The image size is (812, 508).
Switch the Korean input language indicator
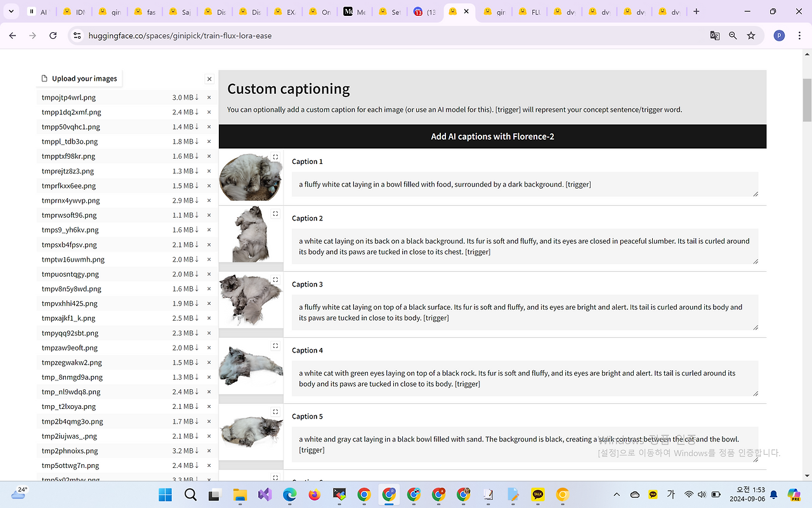[671, 495]
